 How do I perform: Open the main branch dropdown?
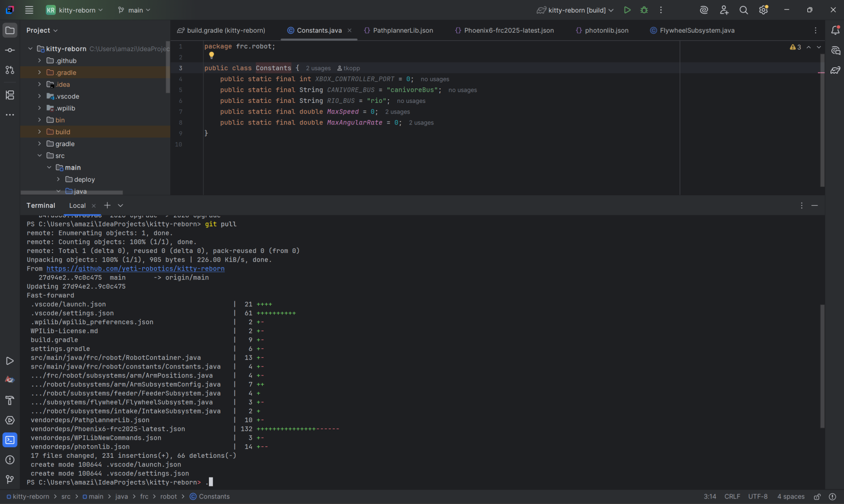tap(134, 10)
